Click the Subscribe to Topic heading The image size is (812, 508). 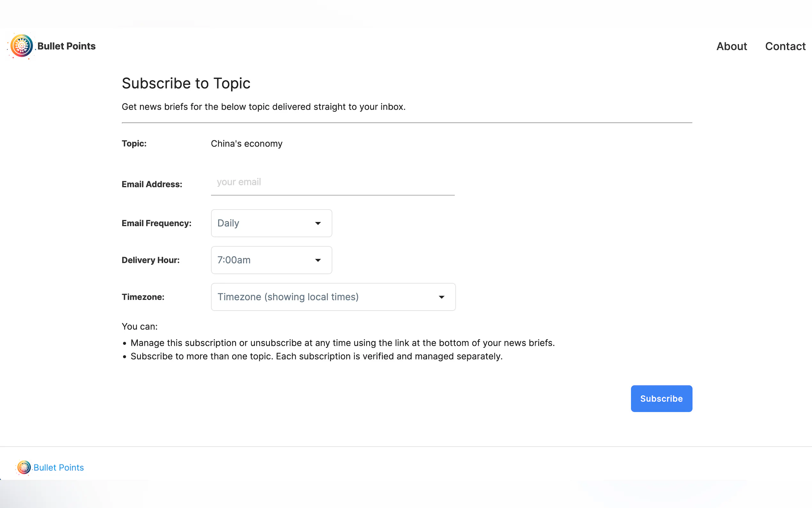point(186,83)
